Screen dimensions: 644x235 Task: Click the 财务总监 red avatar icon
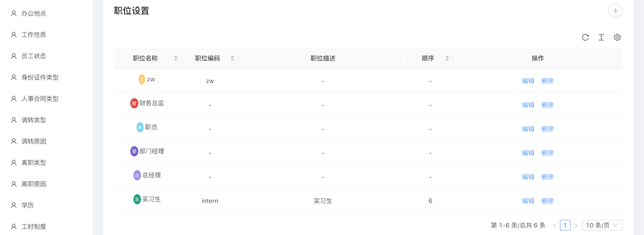[x=134, y=103]
